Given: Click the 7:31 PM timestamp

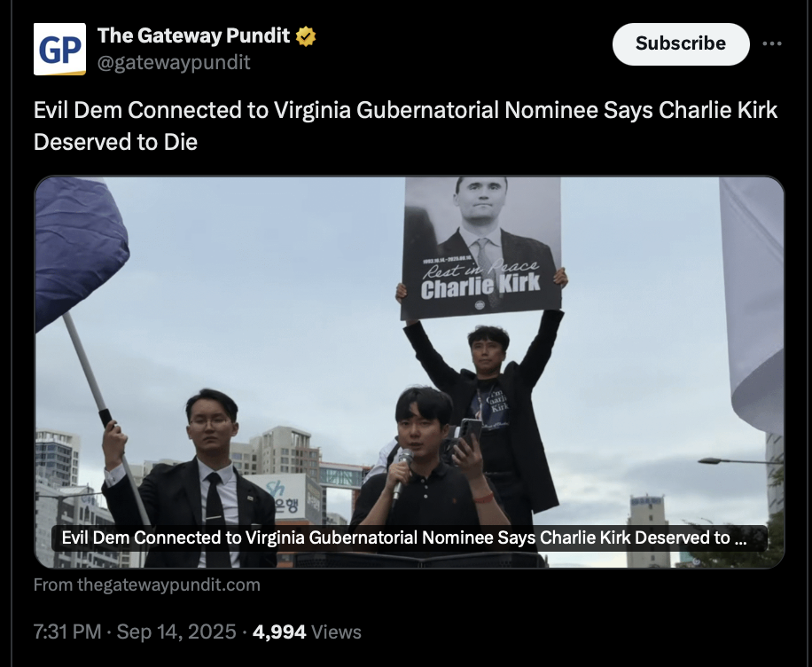Looking at the screenshot, I should tap(67, 632).
